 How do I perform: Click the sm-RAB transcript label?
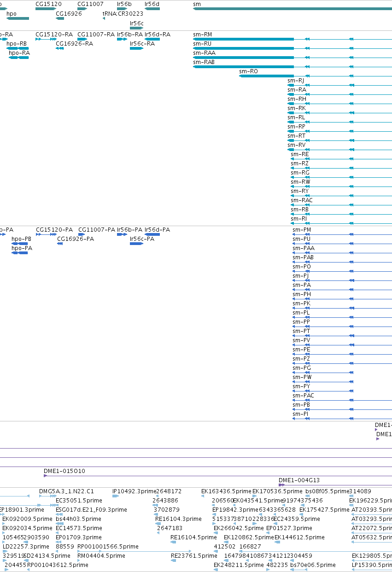[204, 62]
